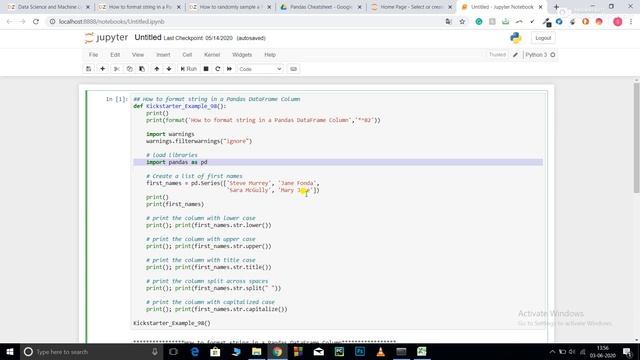The height and width of the screenshot is (360, 640).
Task: Switch to Home Page Select or create tab
Action: point(411,7)
